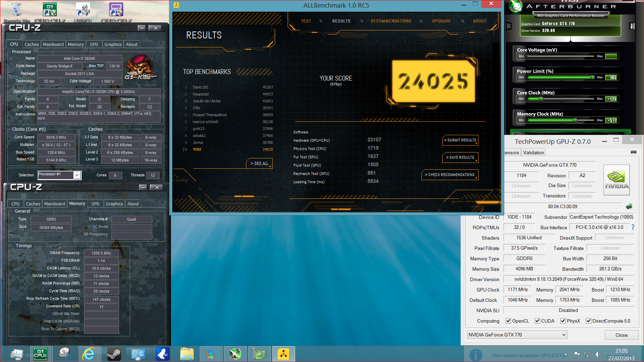
Task: Click the Afterburner info 'i' button
Action: coord(632,26)
